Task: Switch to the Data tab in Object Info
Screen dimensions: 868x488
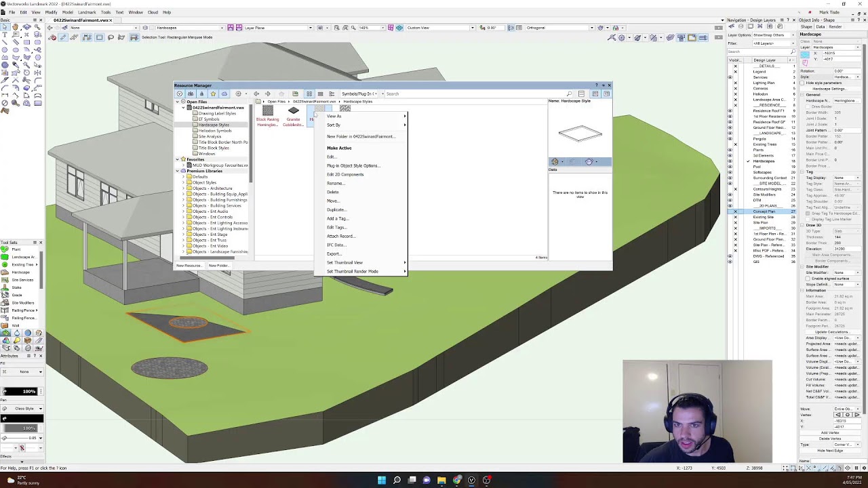Action: click(x=821, y=27)
